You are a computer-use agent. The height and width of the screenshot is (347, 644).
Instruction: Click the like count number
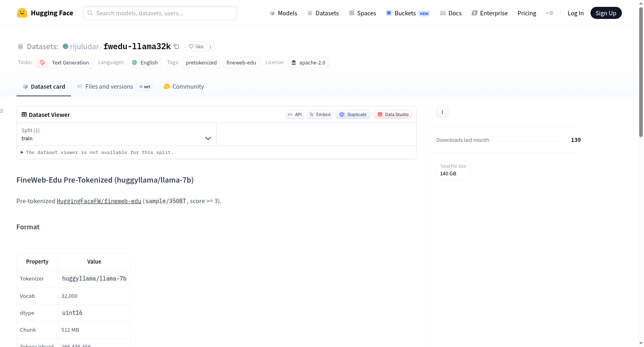click(210, 46)
